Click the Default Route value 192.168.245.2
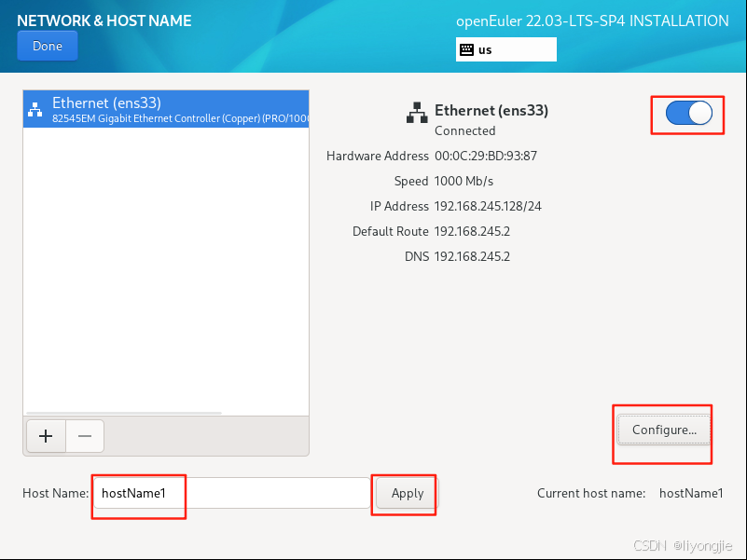The height and width of the screenshot is (560, 747). (x=472, y=231)
